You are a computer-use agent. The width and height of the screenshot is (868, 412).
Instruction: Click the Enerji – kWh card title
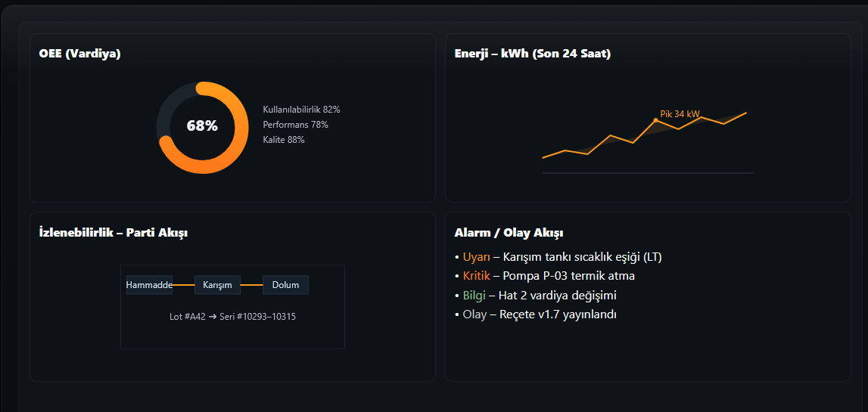pos(532,54)
